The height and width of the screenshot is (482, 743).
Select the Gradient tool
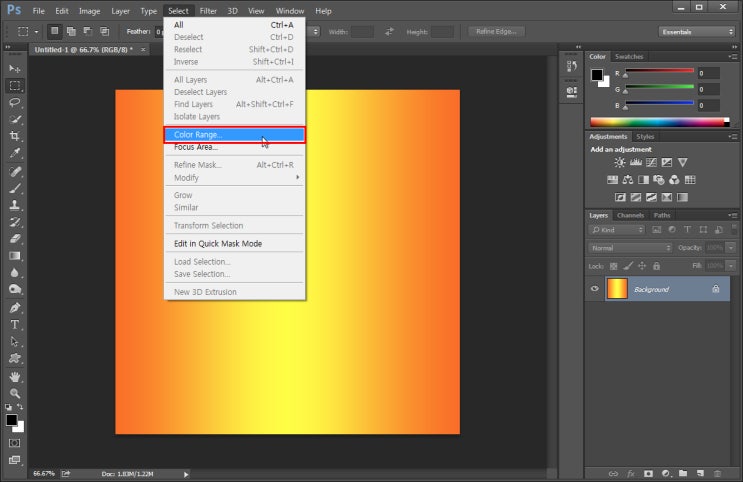click(x=15, y=256)
